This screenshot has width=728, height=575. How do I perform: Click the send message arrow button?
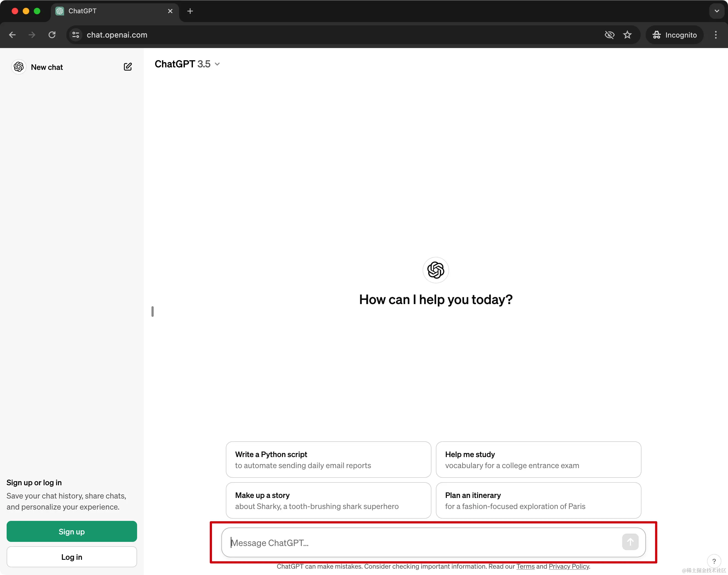[630, 542]
